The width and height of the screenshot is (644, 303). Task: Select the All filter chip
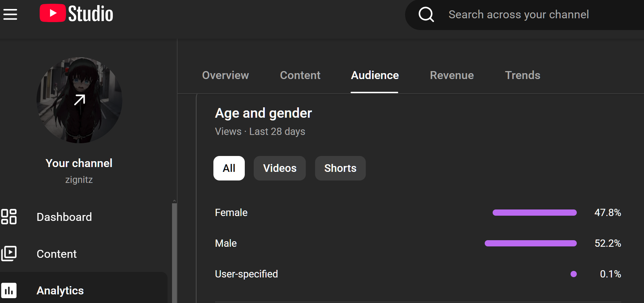(x=229, y=168)
